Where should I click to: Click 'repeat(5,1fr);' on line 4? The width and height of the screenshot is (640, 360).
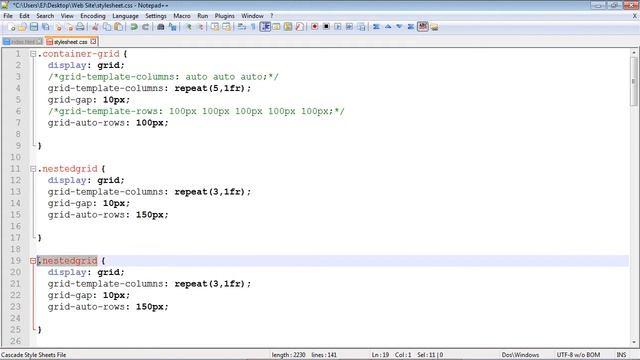pyautogui.click(x=213, y=88)
